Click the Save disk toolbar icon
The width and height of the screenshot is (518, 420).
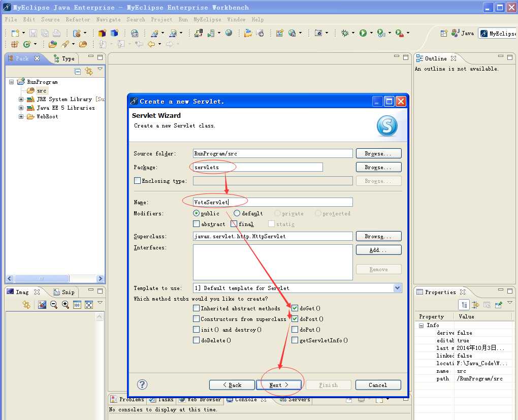click(33, 33)
